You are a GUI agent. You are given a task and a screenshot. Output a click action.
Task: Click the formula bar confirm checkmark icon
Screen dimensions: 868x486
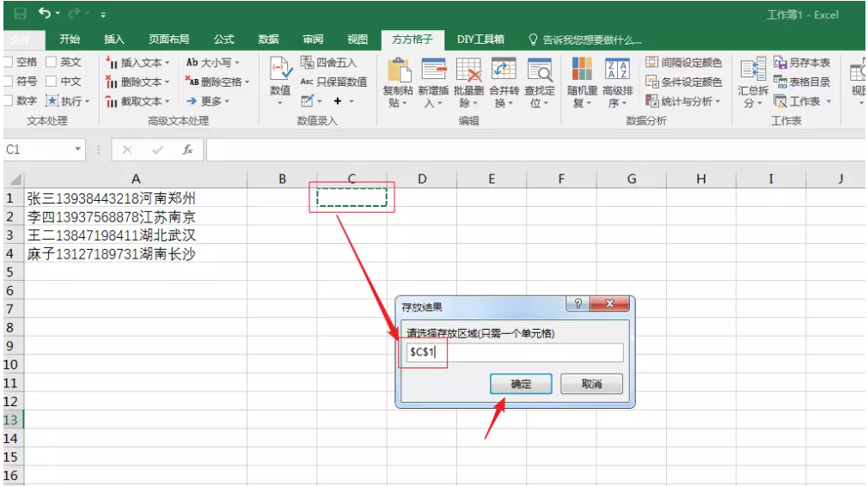click(157, 149)
